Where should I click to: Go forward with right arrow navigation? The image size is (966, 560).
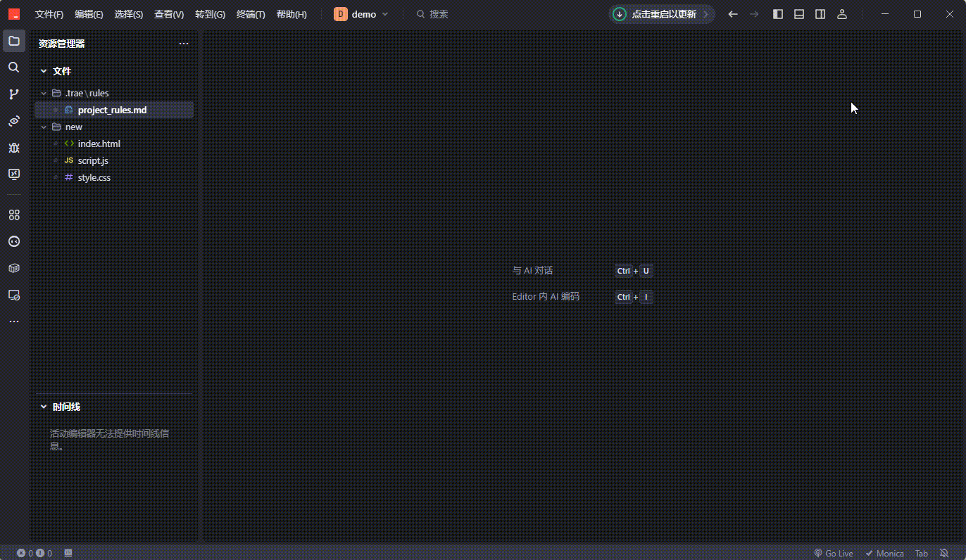754,14
